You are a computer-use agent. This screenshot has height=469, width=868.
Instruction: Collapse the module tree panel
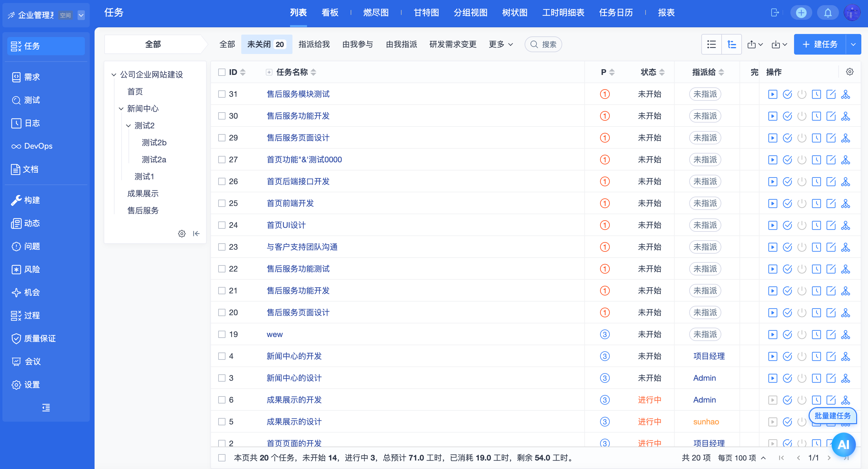pos(196,234)
